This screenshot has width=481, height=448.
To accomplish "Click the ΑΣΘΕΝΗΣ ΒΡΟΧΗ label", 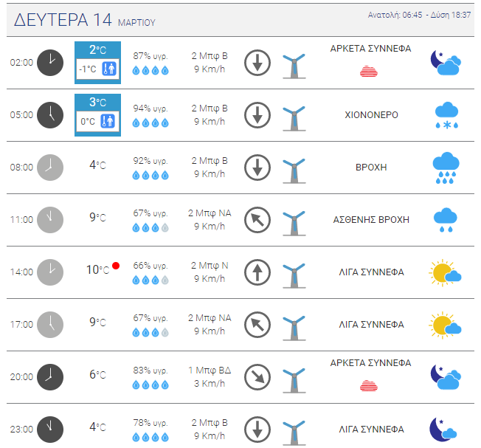I will click(371, 219).
